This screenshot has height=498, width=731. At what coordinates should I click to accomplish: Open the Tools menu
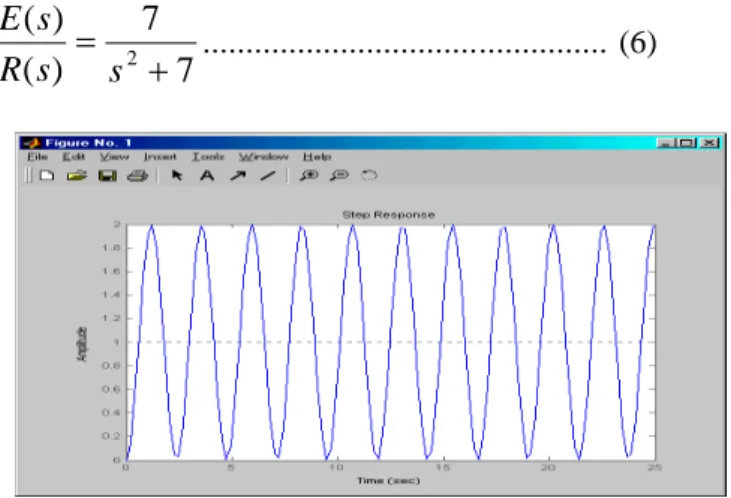tap(208, 157)
